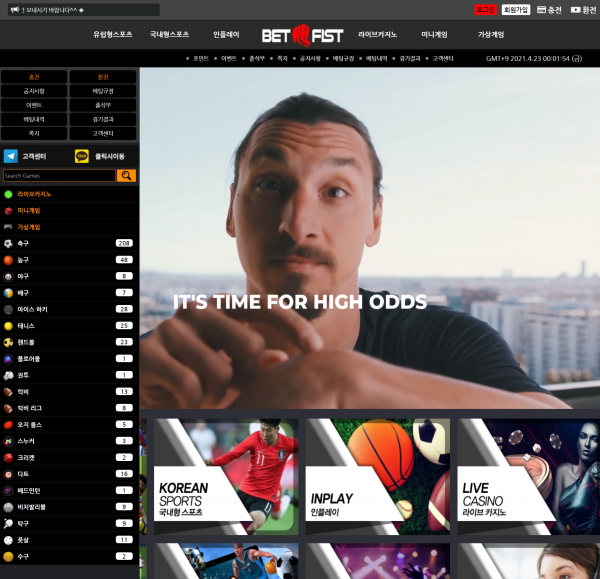Click the tennis ball icon beside 테니스
This screenshot has height=579, width=600.
tap(8, 326)
